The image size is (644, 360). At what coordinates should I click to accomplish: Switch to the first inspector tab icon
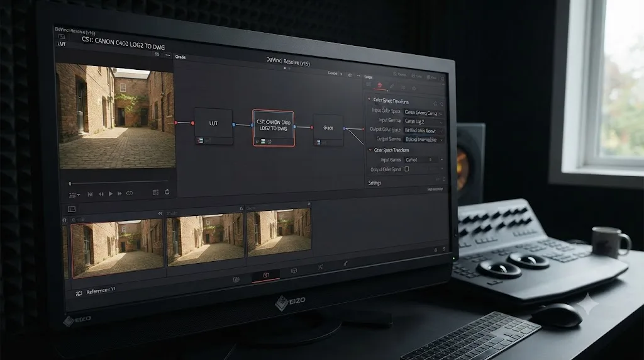pos(369,84)
